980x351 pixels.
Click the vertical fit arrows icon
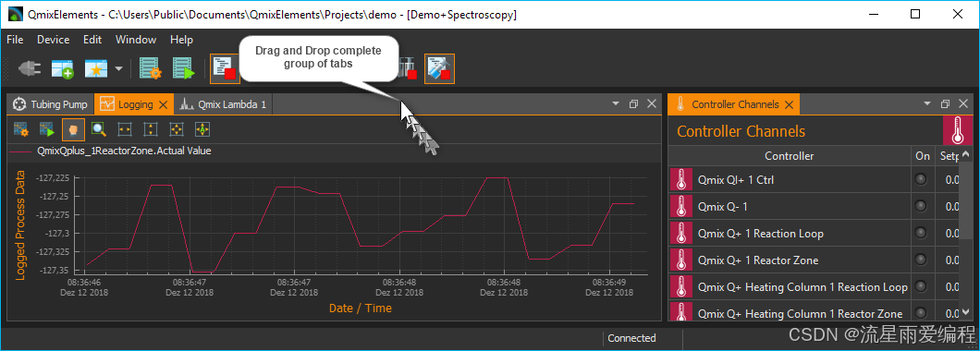(151, 129)
